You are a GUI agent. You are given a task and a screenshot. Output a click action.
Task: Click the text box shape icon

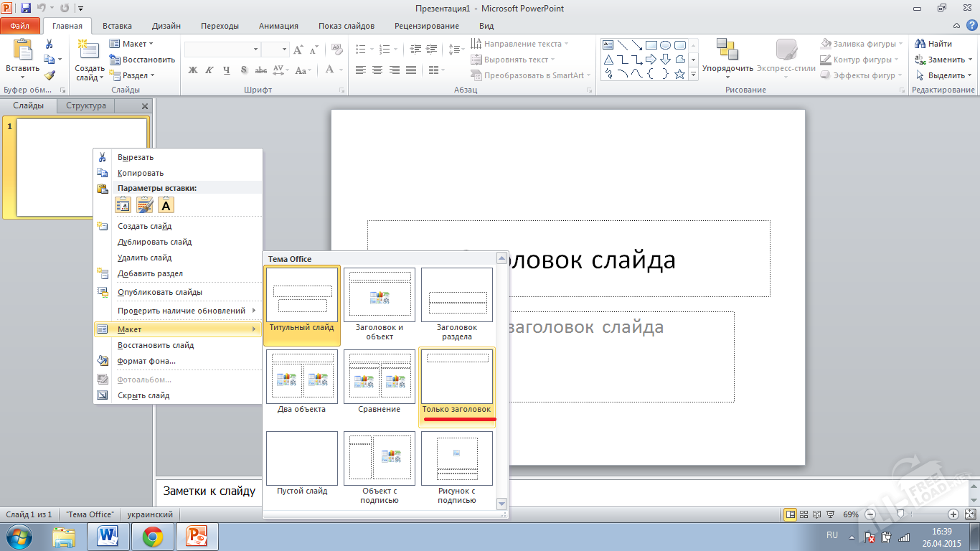tap(608, 44)
